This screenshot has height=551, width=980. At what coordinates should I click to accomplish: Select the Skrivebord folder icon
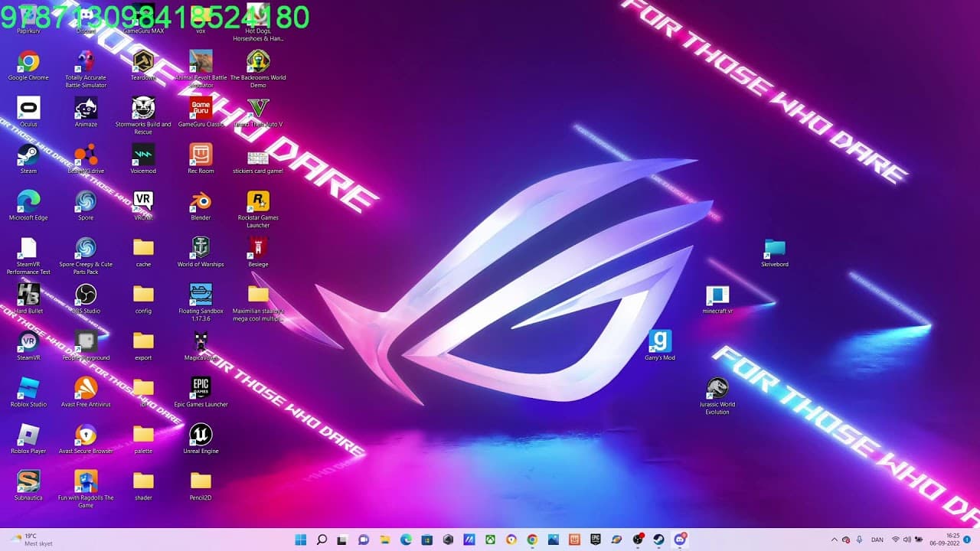[775, 253]
